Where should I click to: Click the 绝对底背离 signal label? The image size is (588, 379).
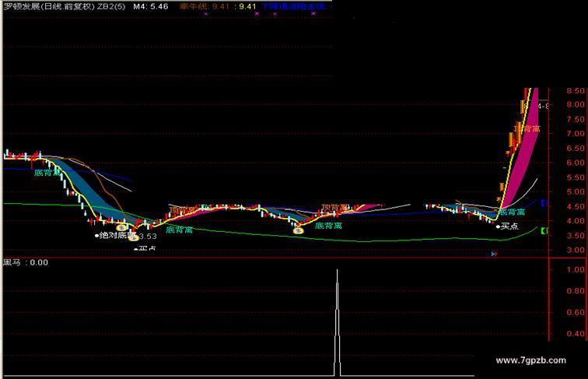click(115, 236)
